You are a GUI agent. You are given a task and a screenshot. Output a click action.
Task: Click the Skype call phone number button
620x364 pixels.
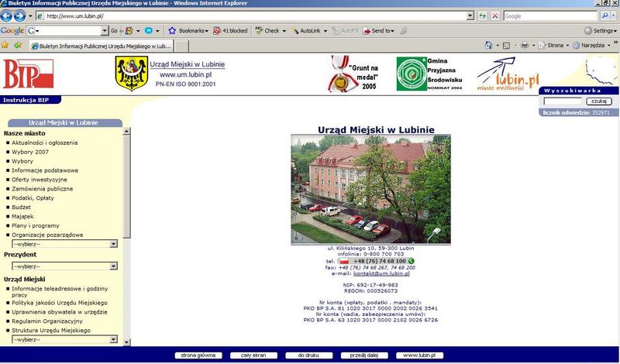coord(376,261)
